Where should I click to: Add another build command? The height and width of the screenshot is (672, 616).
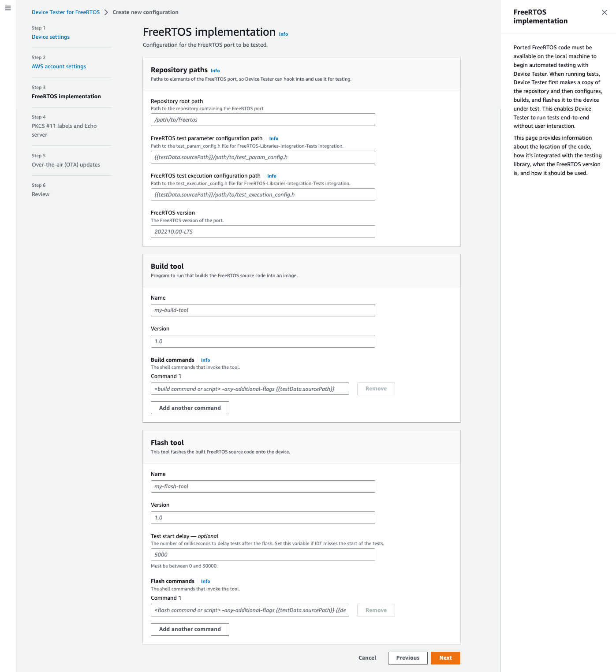(x=190, y=408)
